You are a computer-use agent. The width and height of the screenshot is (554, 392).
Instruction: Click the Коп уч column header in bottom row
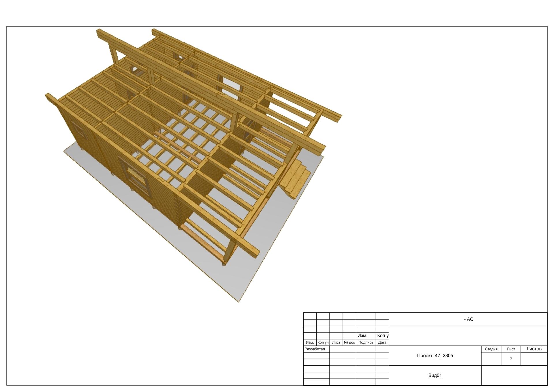coord(323,342)
